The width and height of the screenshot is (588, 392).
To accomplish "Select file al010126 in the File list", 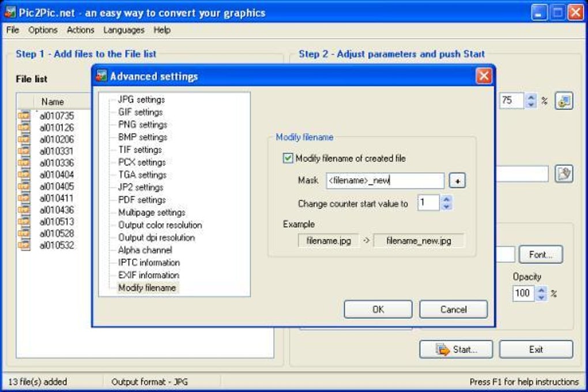I will coord(56,127).
